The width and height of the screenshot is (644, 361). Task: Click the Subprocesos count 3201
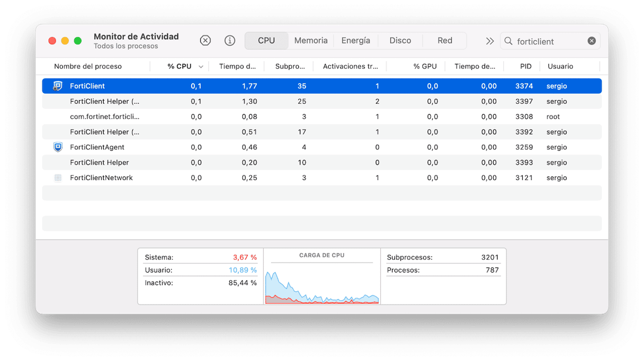[x=490, y=257]
